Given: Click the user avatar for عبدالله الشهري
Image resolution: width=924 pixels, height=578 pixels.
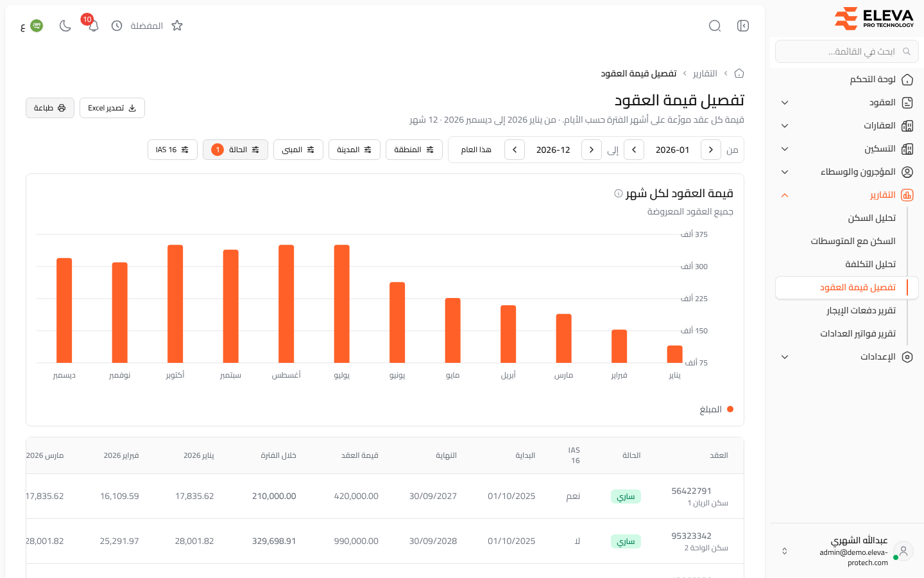Looking at the screenshot, I should [903, 551].
